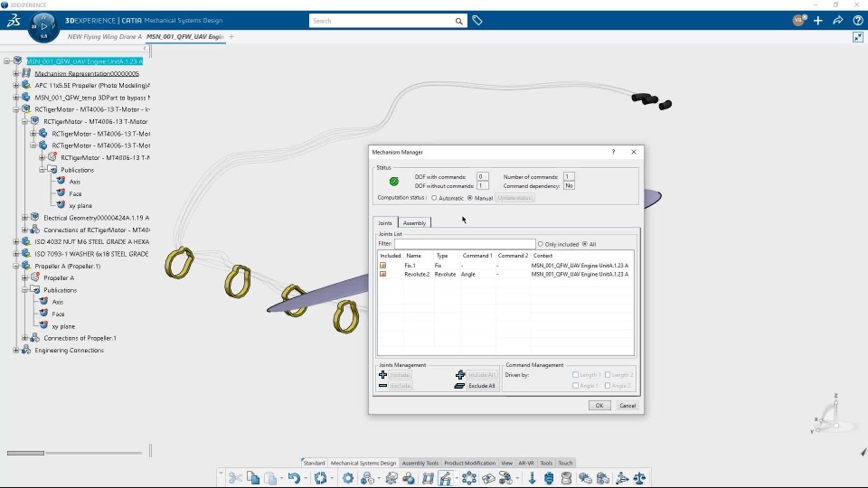Screen dimensions: 868x488
Task: Click the Help question mark icon in top bar
Action: coord(857,21)
